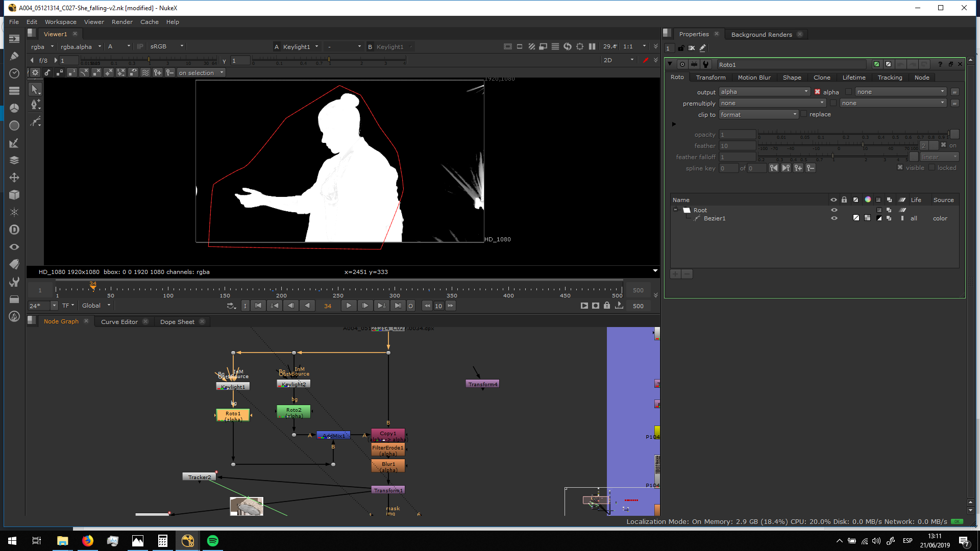Switch to the Motion Blur tab

(754, 78)
